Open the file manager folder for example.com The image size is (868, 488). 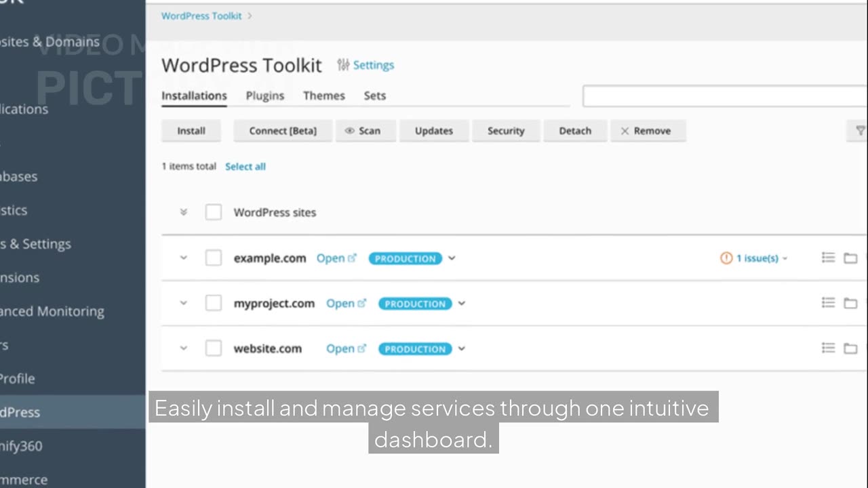pyautogui.click(x=850, y=258)
